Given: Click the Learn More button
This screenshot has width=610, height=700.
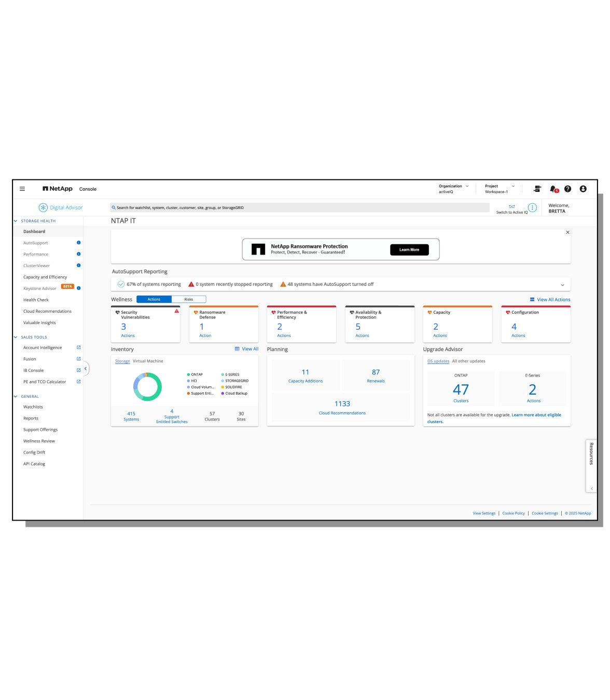Looking at the screenshot, I should click(x=409, y=249).
